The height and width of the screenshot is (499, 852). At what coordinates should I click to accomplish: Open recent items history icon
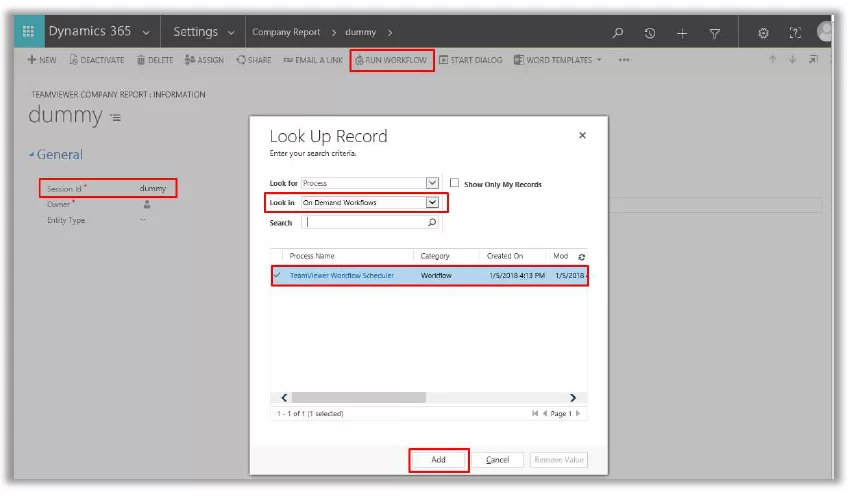[x=650, y=33]
